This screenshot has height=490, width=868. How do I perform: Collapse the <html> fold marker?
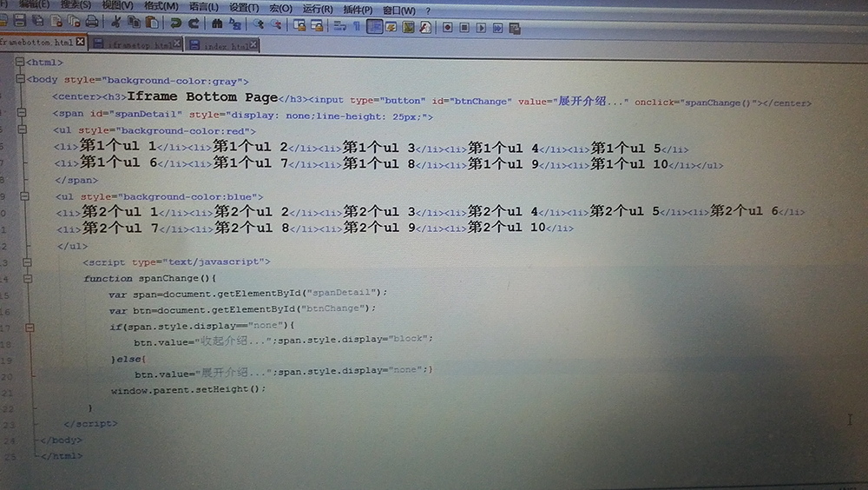pos(20,62)
